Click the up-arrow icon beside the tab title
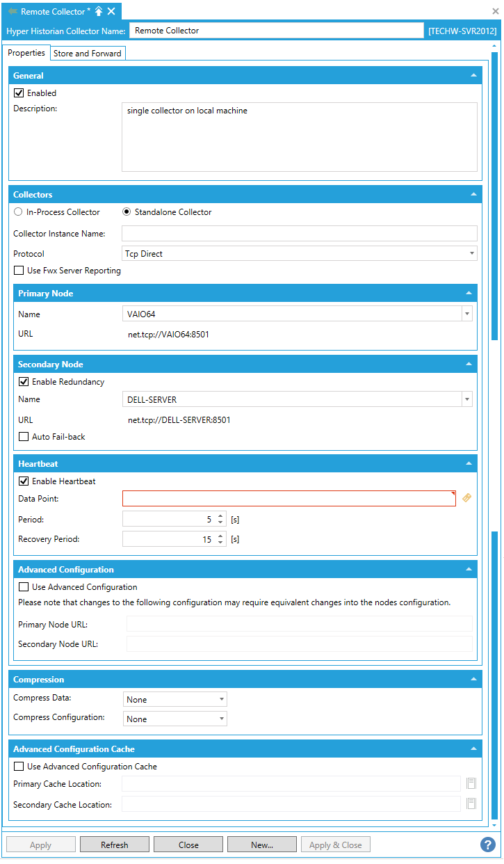504x864 pixels. pos(99,12)
